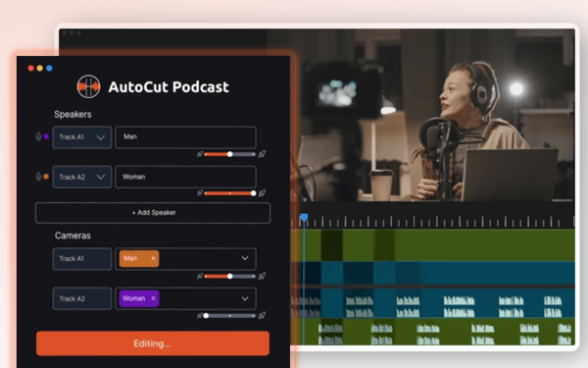Viewport: 588px width, 368px height.
Task: Click the microphone icon beside Track A1 speaker
Action: click(x=38, y=136)
